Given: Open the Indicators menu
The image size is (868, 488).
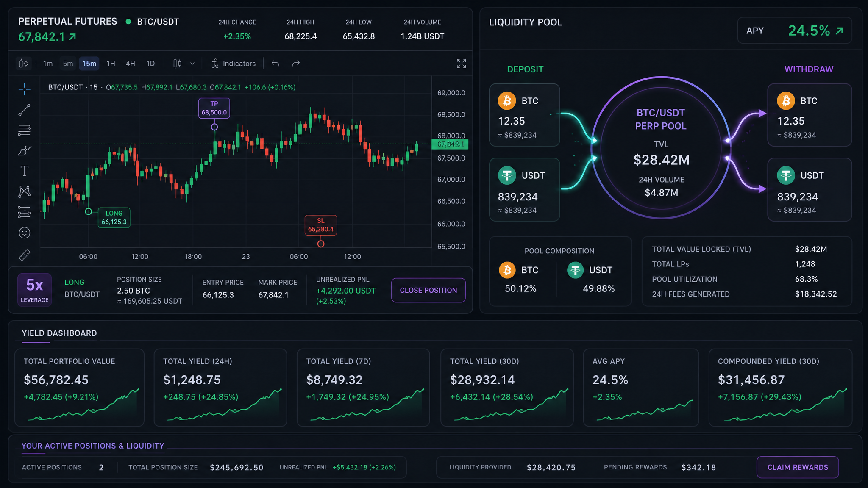Looking at the screenshot, I should [234, 64].
